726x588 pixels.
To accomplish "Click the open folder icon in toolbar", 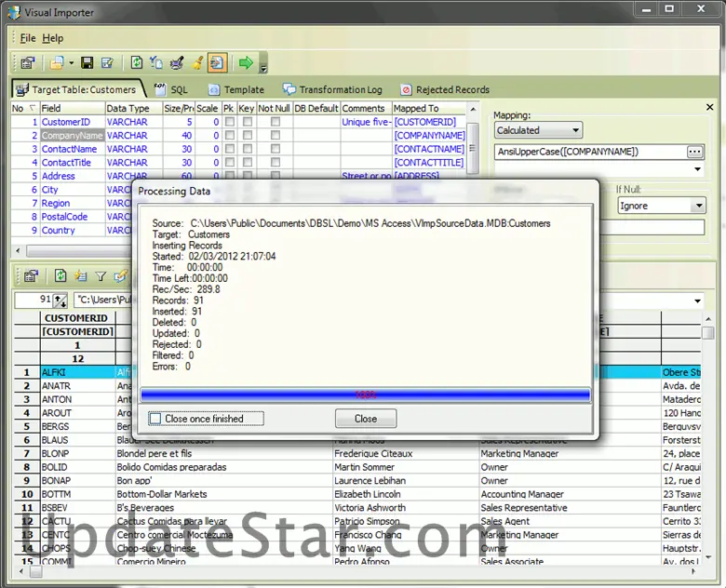I will [57, 63].
